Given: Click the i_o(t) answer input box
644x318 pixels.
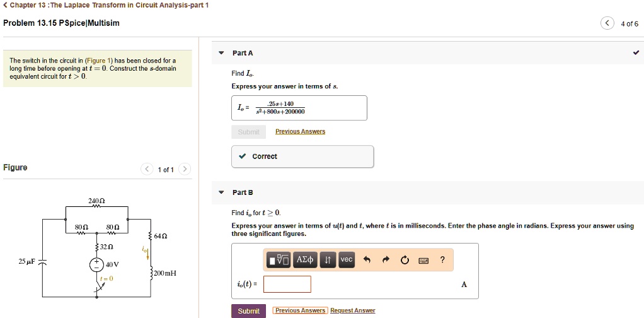Looking at the screenshot, I should pyautogui.click(x=287, y=285).
